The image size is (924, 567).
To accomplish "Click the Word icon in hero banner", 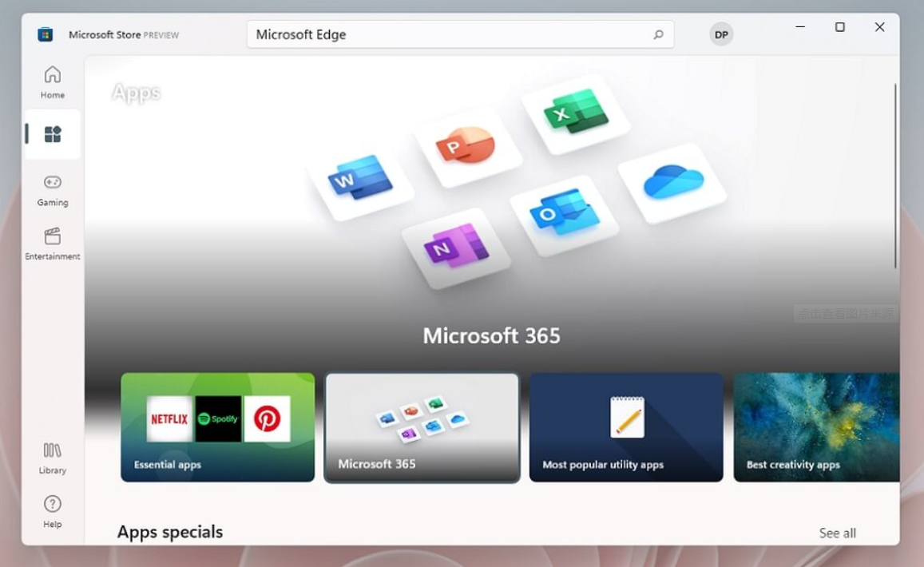I will click(x=360, y=176).
